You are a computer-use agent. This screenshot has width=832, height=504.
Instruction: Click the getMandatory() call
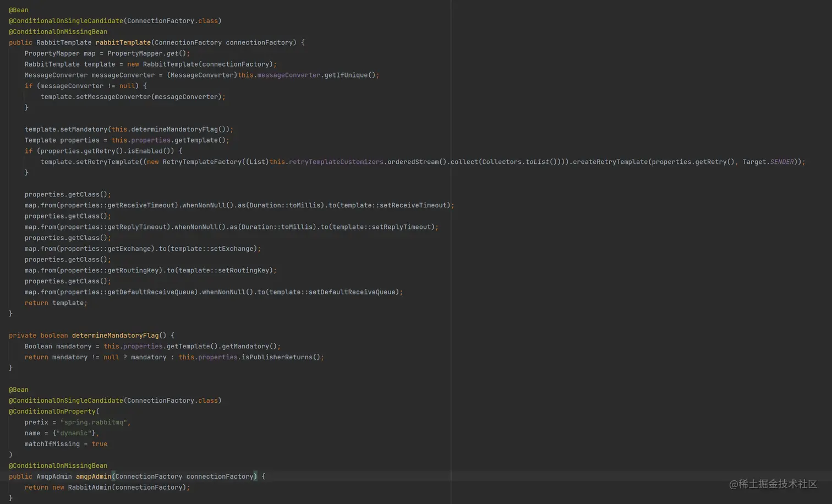[x=249, y=347]
